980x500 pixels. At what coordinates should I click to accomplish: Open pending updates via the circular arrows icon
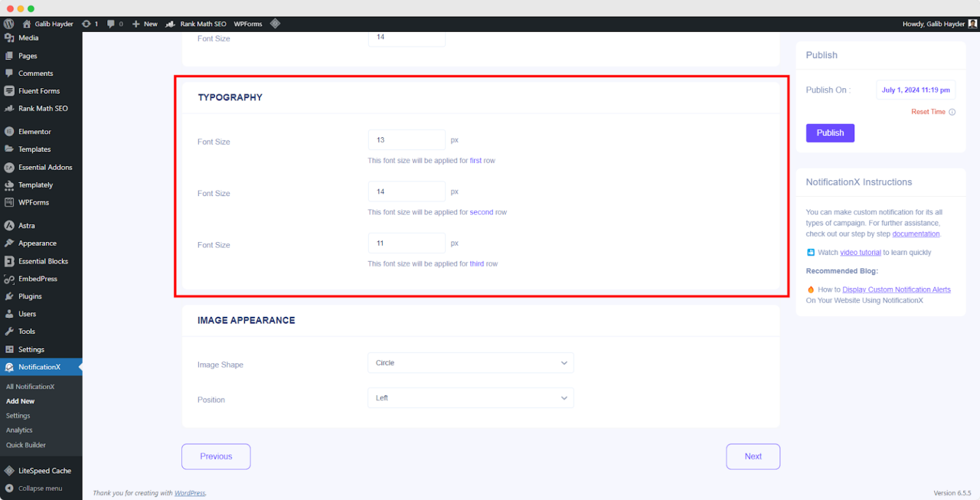tap(88, 24)
